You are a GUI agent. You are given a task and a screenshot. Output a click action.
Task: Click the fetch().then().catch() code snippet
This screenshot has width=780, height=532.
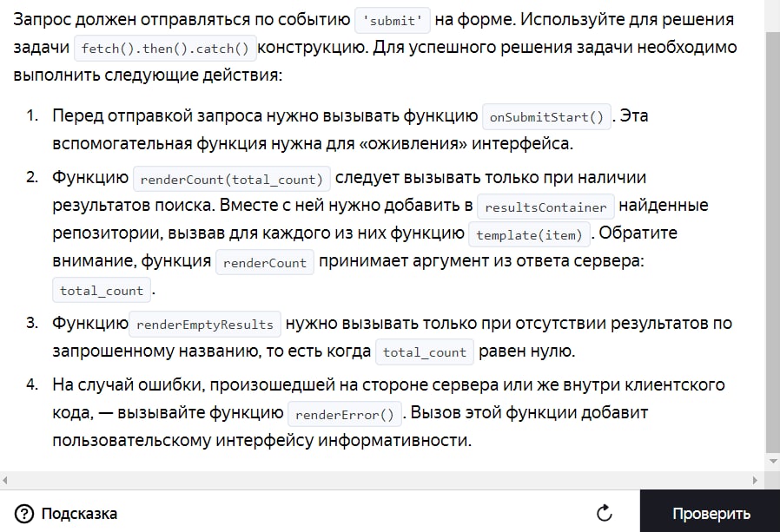[x=166, y=49]
